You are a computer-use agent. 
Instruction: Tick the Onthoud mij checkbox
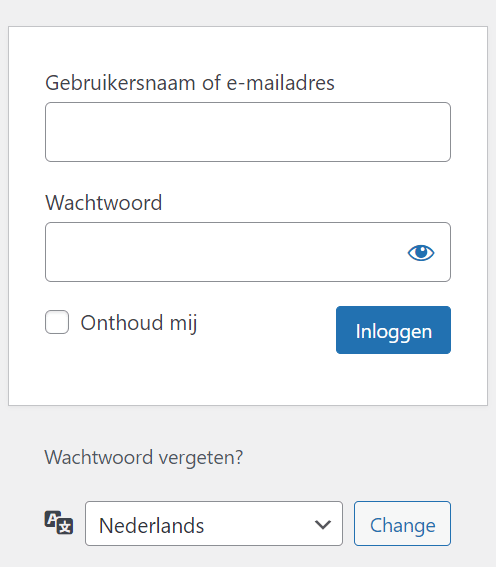(x=57, y=322)
